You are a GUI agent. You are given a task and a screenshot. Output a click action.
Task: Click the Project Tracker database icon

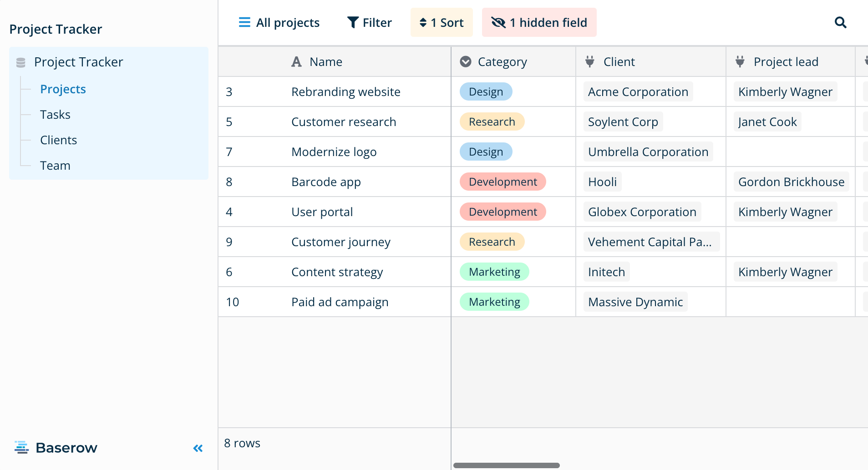(21, 62)
